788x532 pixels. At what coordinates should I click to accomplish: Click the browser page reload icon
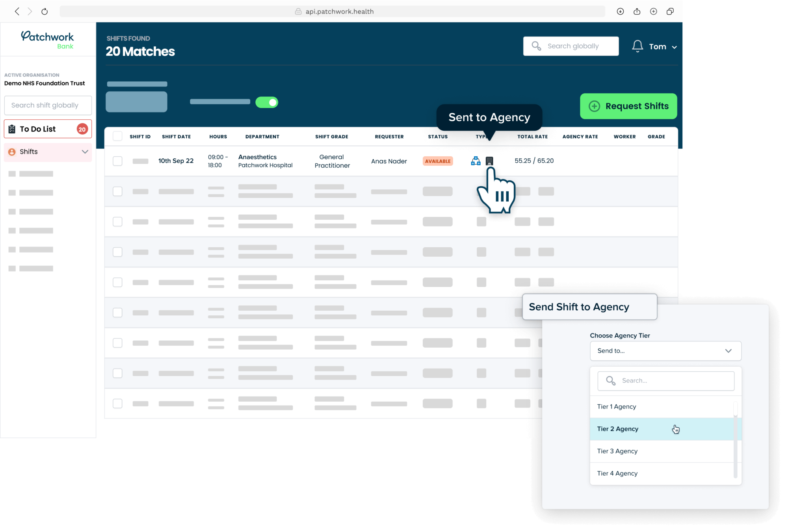tap(45, 11)
